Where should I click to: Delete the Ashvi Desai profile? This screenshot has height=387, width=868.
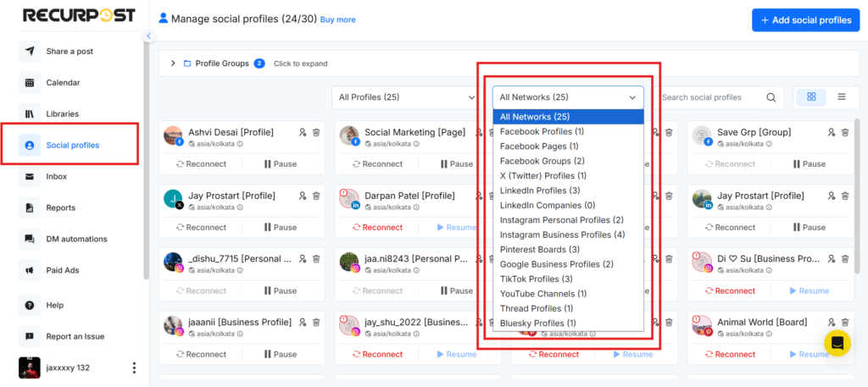point(316,132)
